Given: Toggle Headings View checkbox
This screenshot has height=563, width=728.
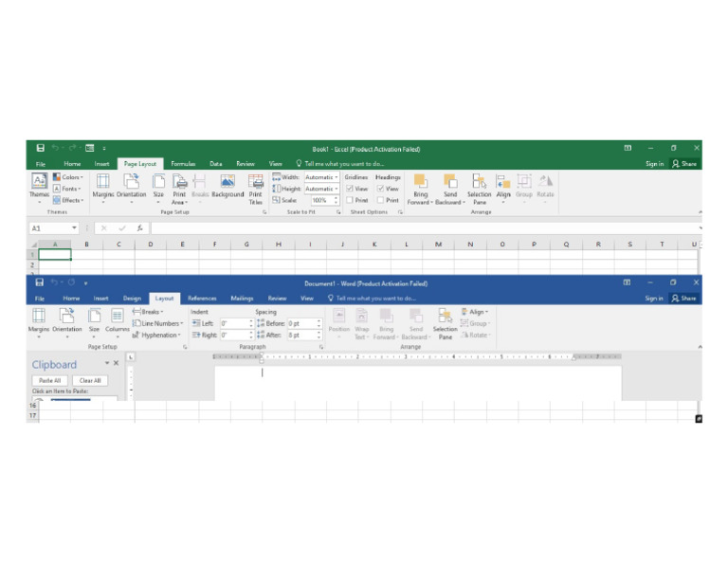Looking at the screenshot, I should 380,189.
